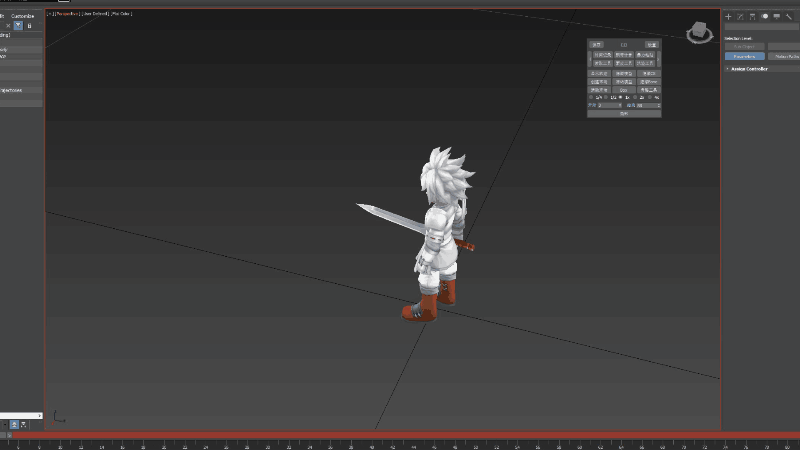Image resolution: width=800 pixels, height=450 pixels.
Task: Click the top-left button of the floating tool panel
Action: pyautogui.click(x=596, y=45)
